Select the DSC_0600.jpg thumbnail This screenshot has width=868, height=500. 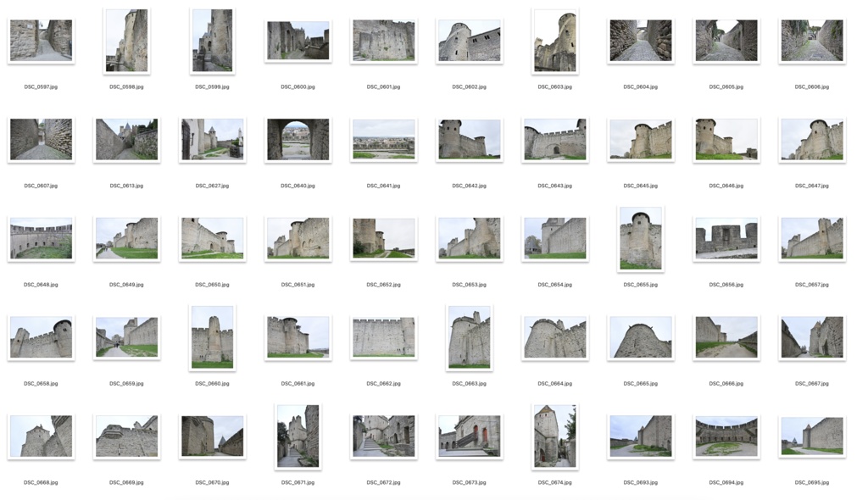coord(298,41)
